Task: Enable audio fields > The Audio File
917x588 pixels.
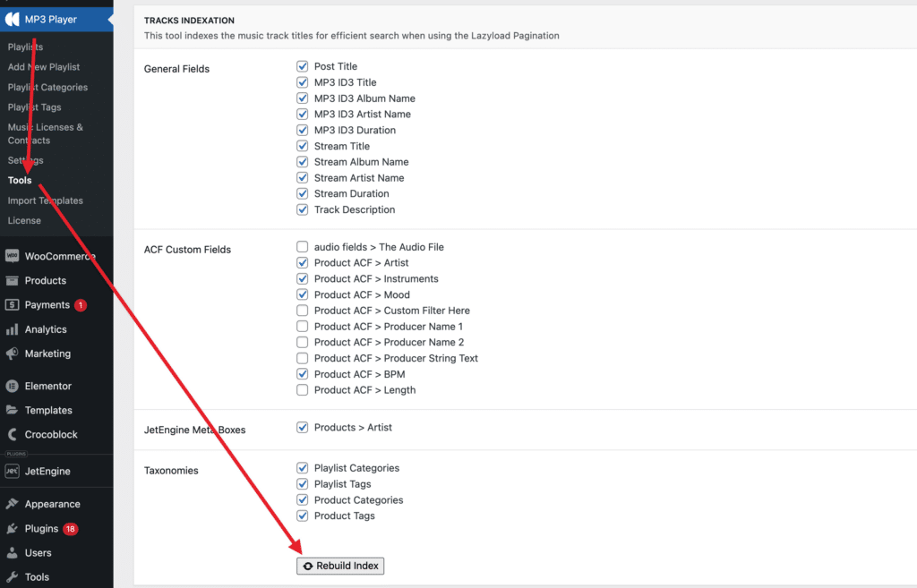Action: coord(302,247)
